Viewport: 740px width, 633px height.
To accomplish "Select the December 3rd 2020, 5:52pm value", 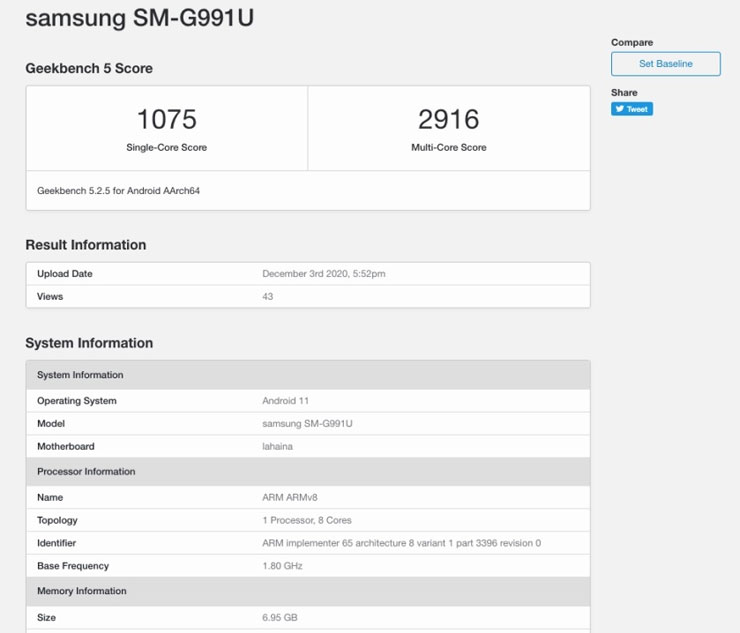I will point(324,274).
